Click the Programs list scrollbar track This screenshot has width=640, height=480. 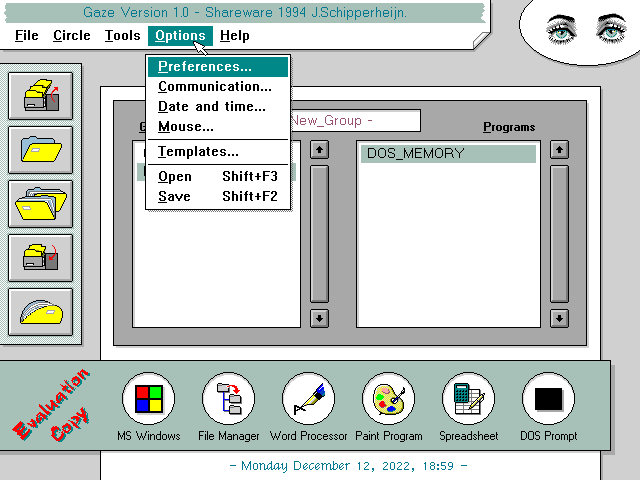tap(559, 234)
